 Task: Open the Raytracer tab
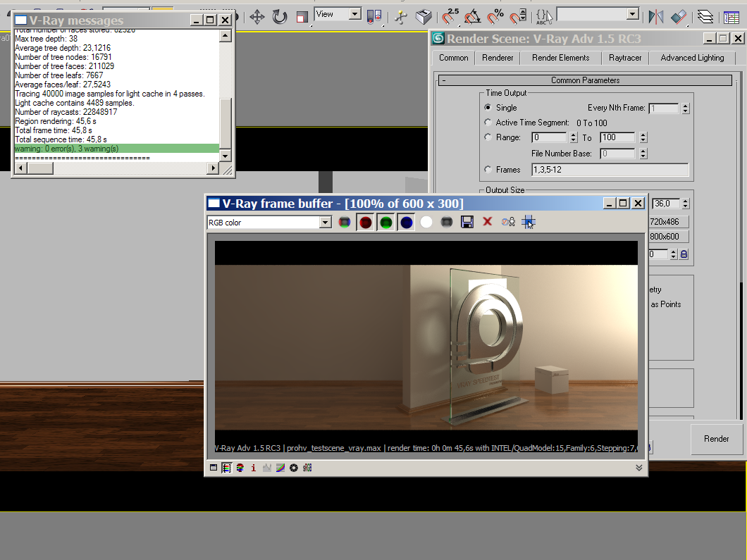[625, 58]
